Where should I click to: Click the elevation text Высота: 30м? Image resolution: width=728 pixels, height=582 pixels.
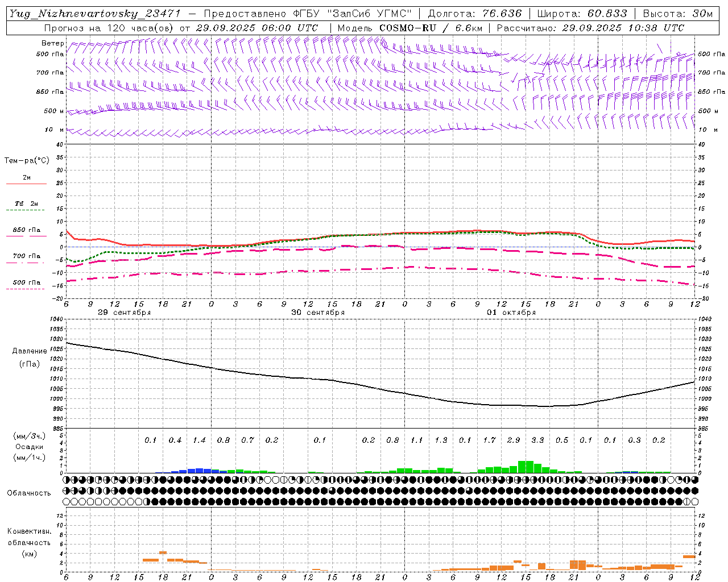677,14
